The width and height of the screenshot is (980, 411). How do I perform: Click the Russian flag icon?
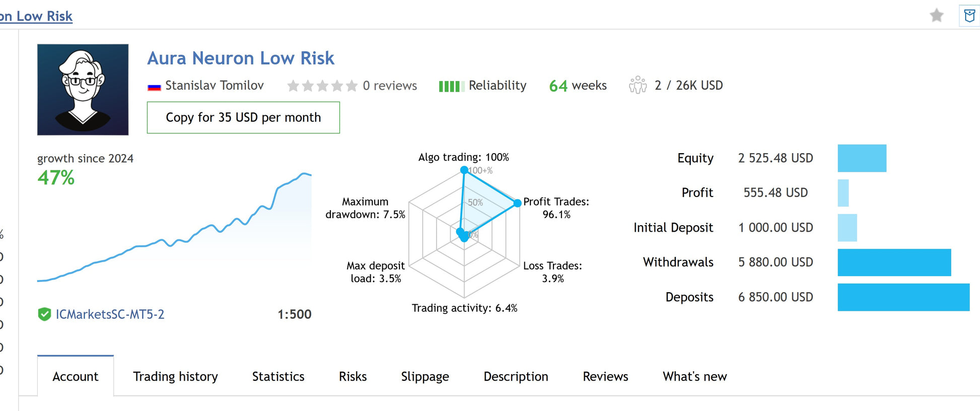[154, 87]
